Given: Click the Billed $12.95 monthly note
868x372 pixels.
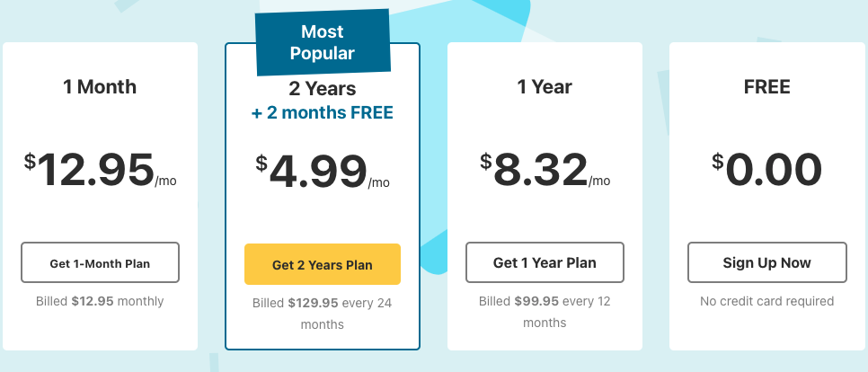Looking at the screenshot, I should 100,301.
